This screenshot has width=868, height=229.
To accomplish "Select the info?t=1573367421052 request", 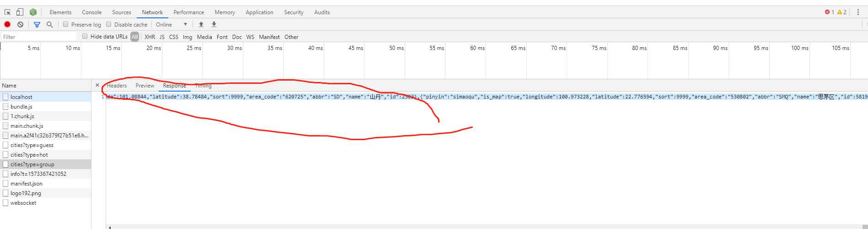I will pos(46,174).
